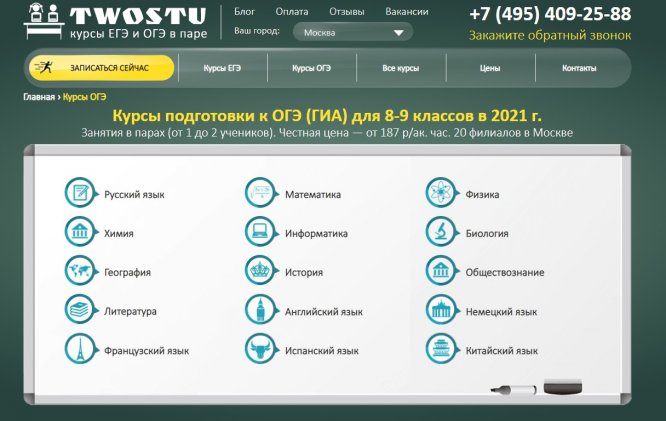Click the phone number +7 (495) 409-25-88
This screenshot has width=666, height=421.
(550, 14)
